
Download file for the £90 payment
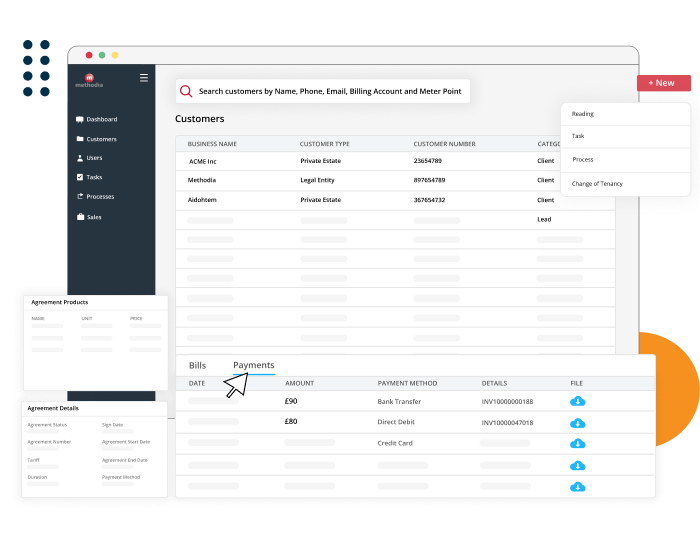[x=577, y=401]
